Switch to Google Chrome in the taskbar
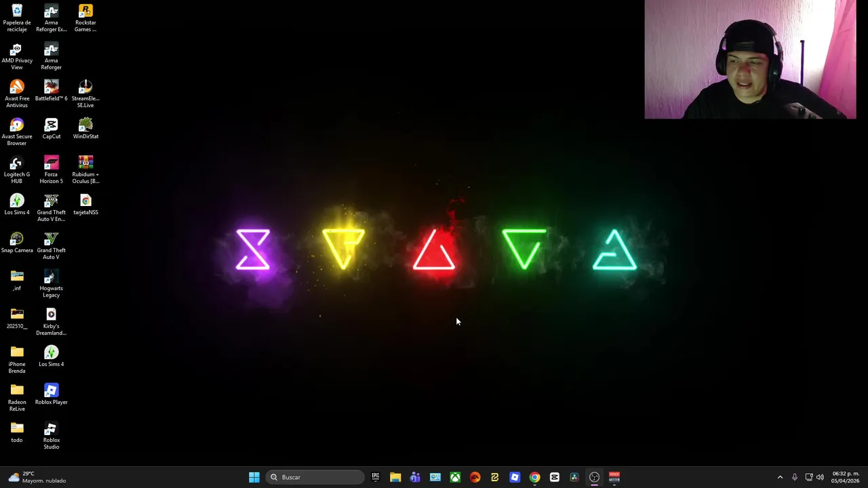 point(534,477)
